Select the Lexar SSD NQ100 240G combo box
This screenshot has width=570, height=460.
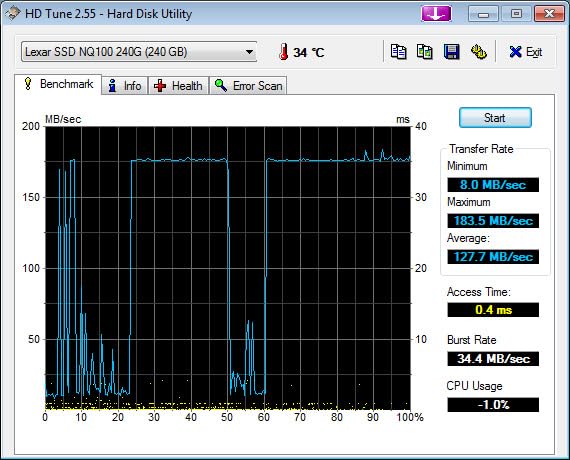(x=139, y=52)
